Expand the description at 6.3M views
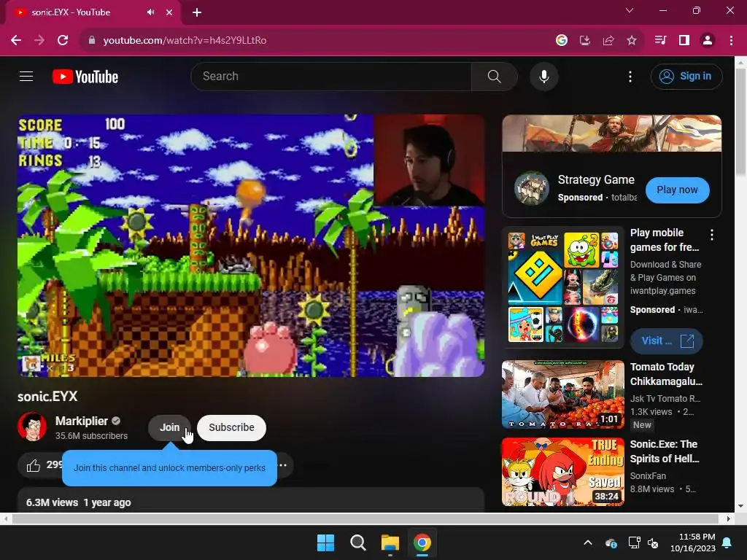This screenshot has height=560, width=747. point(251,500)
